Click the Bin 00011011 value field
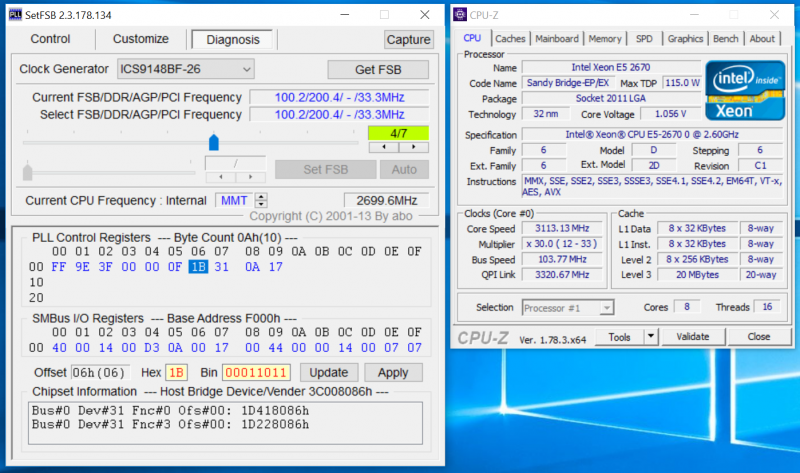Image resolution: width=800 pixels, height=473 pixels. click(256, 372)
